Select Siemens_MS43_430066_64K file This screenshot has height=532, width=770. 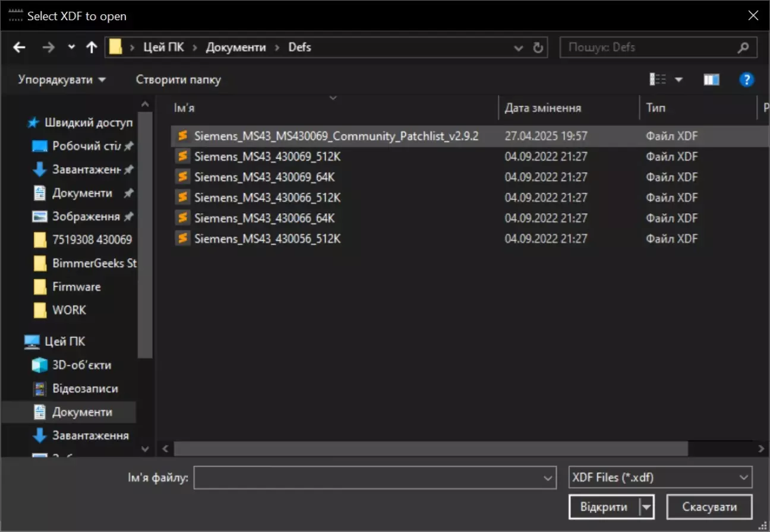point(264,218)
